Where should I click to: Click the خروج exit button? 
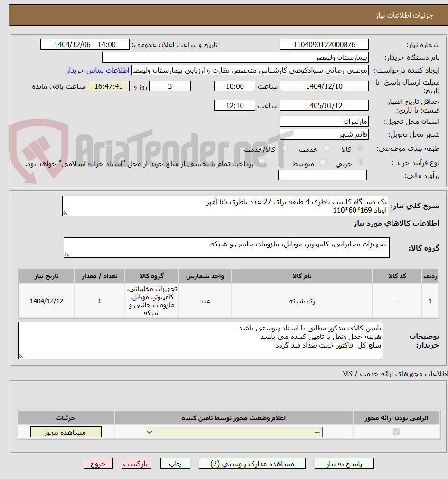click(98, 463)
